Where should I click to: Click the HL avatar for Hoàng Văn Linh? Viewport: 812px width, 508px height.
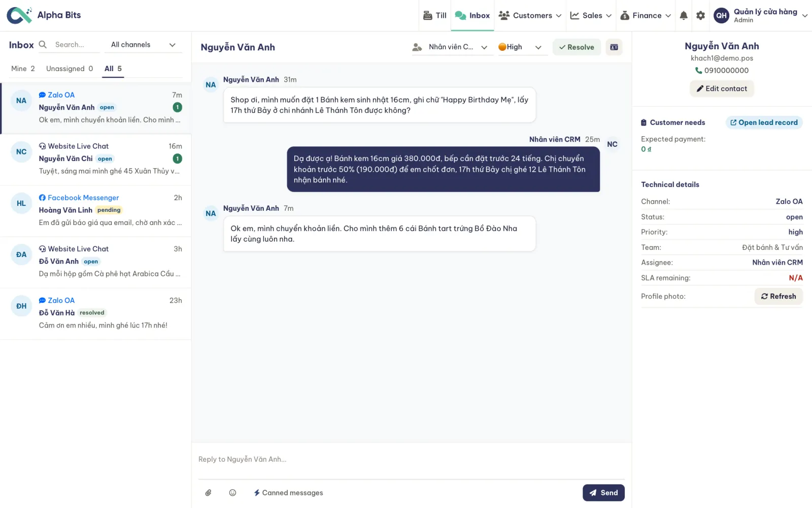point(21,203)
